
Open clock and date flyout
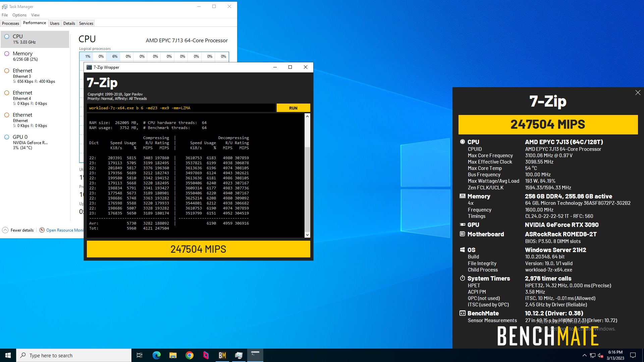pos(615,355)
